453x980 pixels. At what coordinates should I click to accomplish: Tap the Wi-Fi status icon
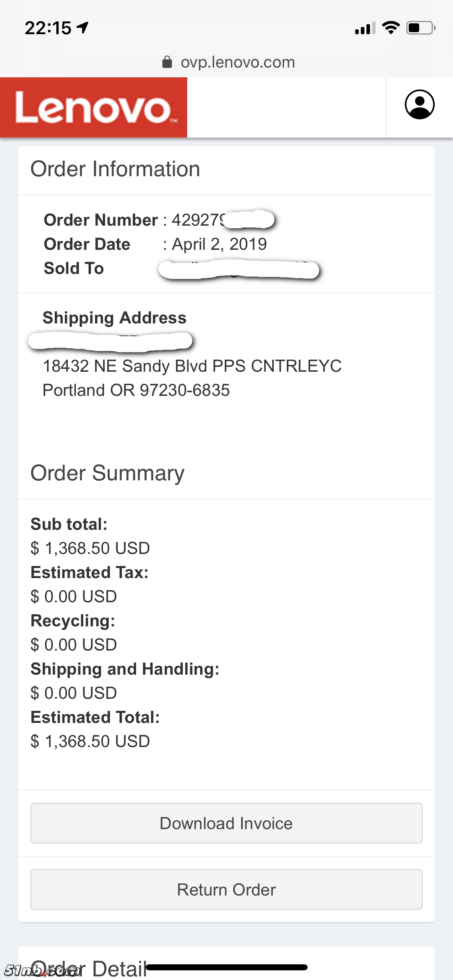pos(390,28)
